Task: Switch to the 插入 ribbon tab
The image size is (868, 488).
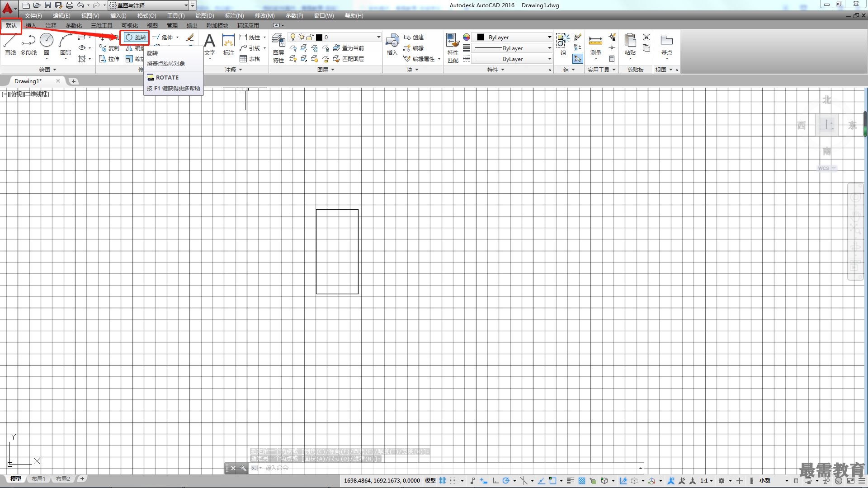Action: [31, 25]
